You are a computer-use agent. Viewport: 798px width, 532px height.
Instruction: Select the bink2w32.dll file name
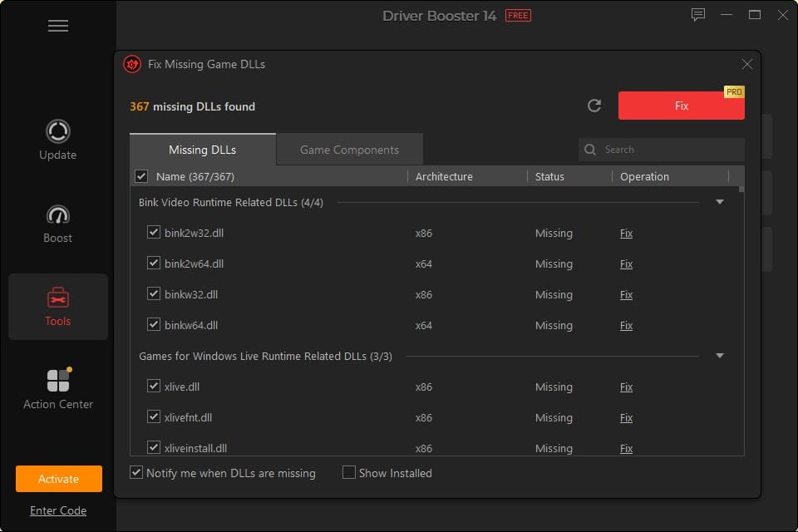tap(194, 233)
